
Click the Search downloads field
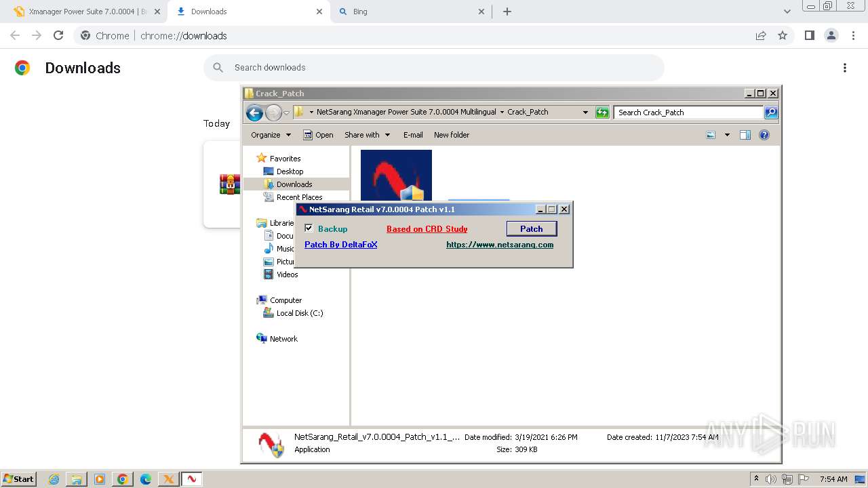pos(434,68)
